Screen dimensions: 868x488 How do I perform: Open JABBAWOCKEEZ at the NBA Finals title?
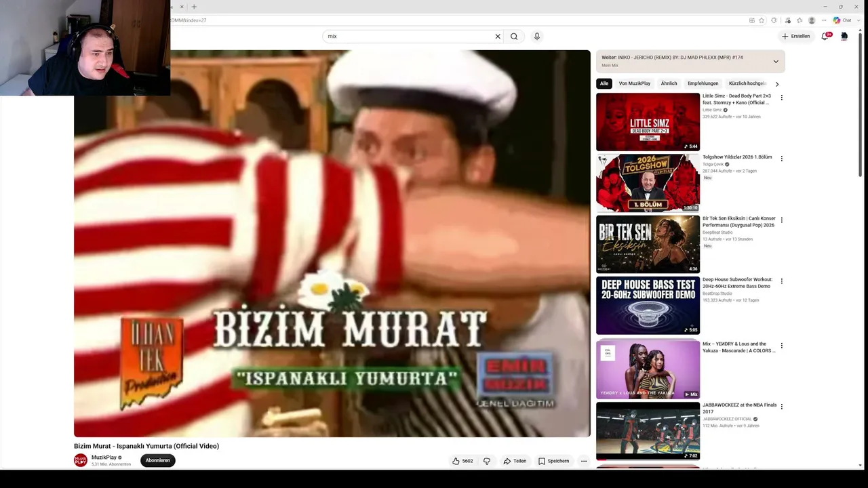[740, 408]
